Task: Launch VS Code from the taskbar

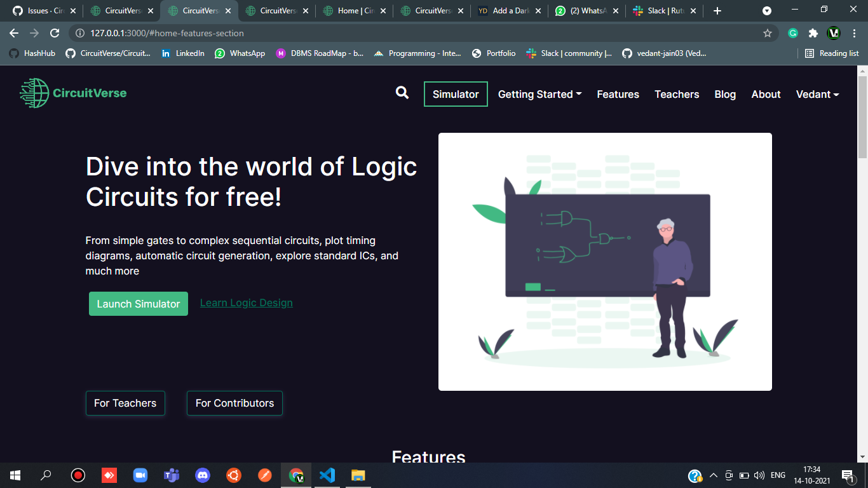Action: (327, 475)
